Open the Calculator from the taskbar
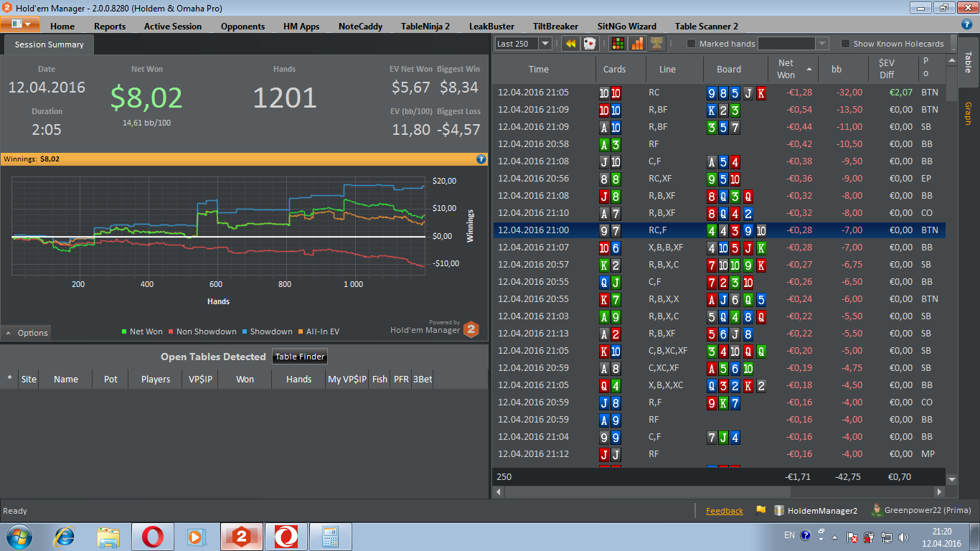Screen dimensions: 980x551 point(330,537)
